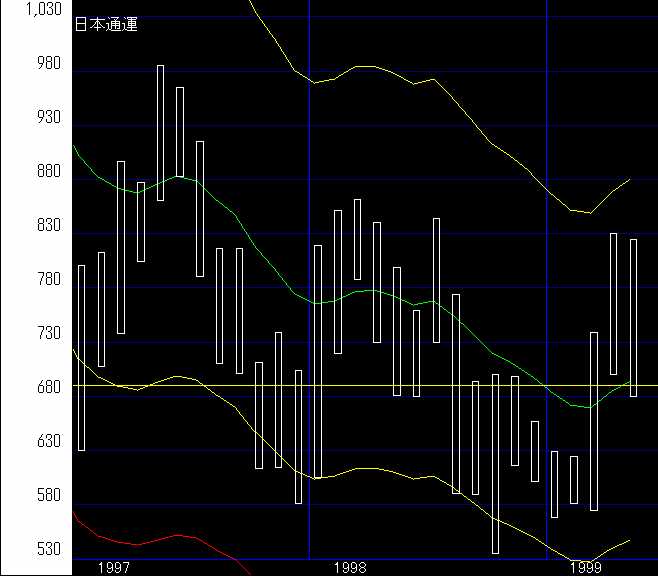Click the 630 price axis label
658x578 pixels.
pos(48,441)
